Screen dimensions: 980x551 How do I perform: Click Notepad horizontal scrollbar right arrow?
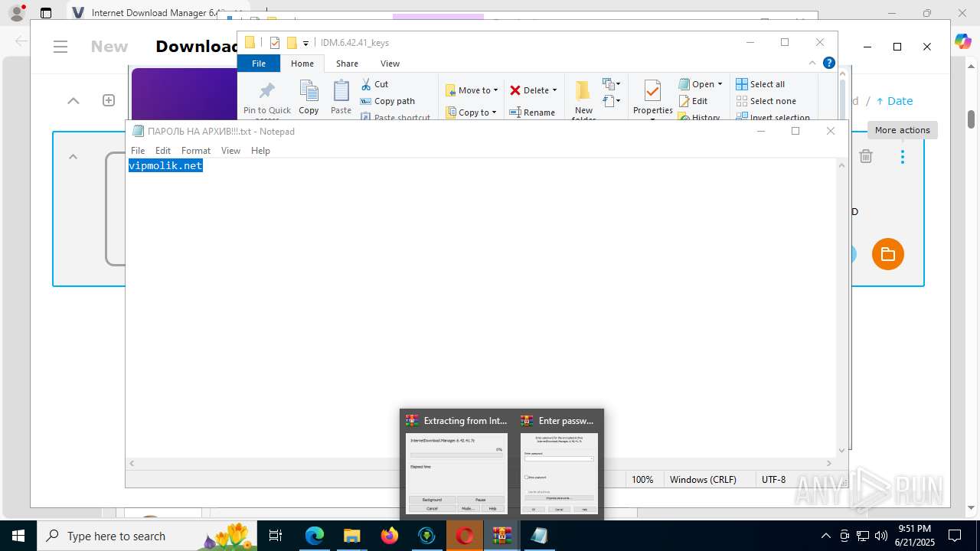[x=829, y=463]
